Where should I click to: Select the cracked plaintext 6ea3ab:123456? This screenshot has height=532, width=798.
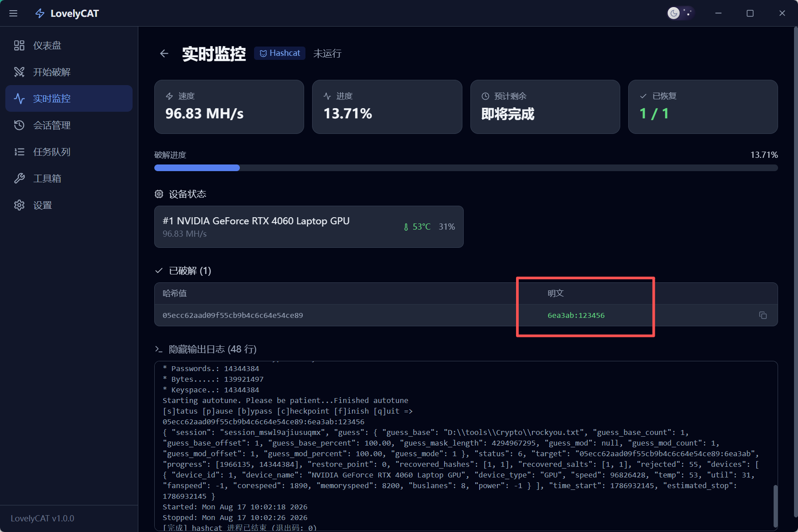(x=576, y=315)
